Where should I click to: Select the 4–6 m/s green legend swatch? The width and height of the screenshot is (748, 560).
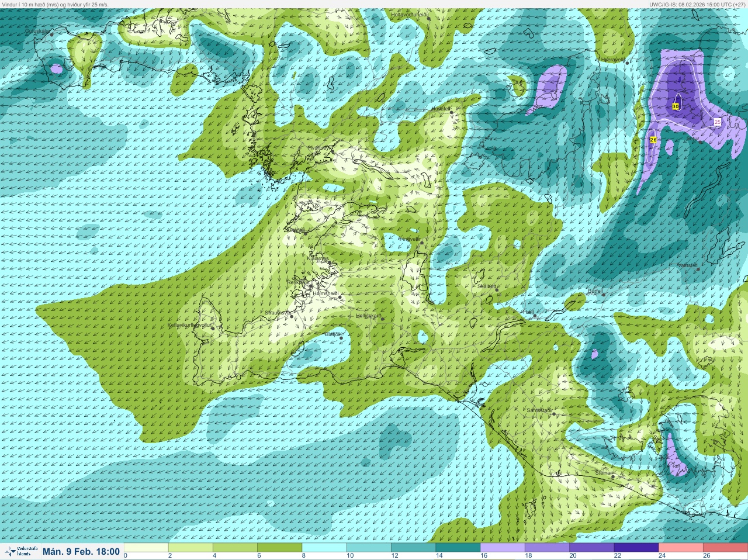click(x=235, y=548)
